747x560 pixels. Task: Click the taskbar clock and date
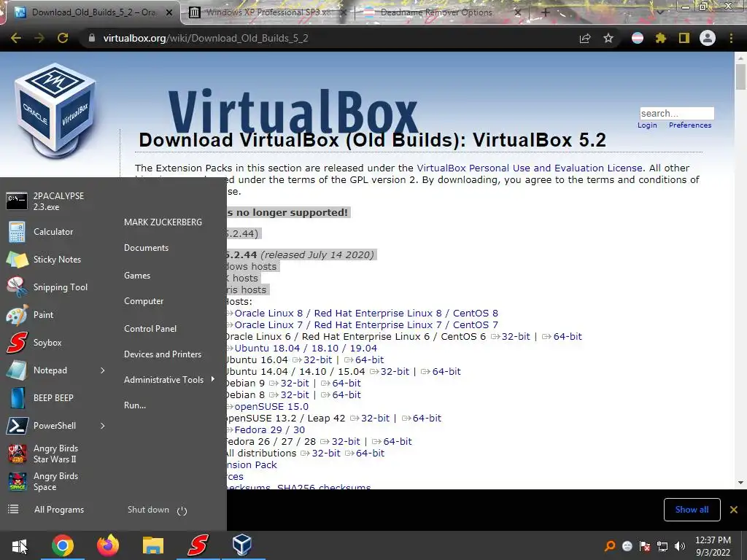pyautogui.click(x=713, y=546)
